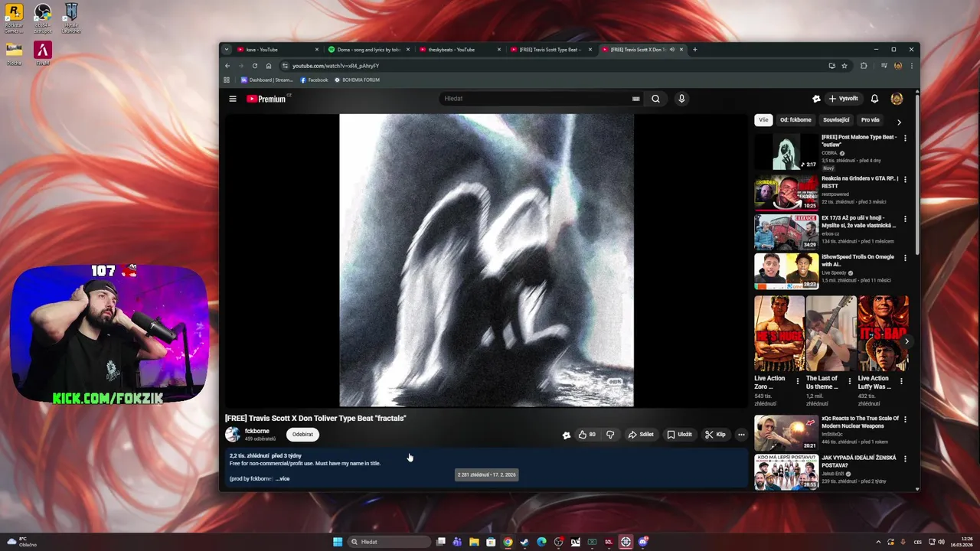Click the Chrome home button
The height and width of the screenshot is (551, 980).
click(269, 66)
